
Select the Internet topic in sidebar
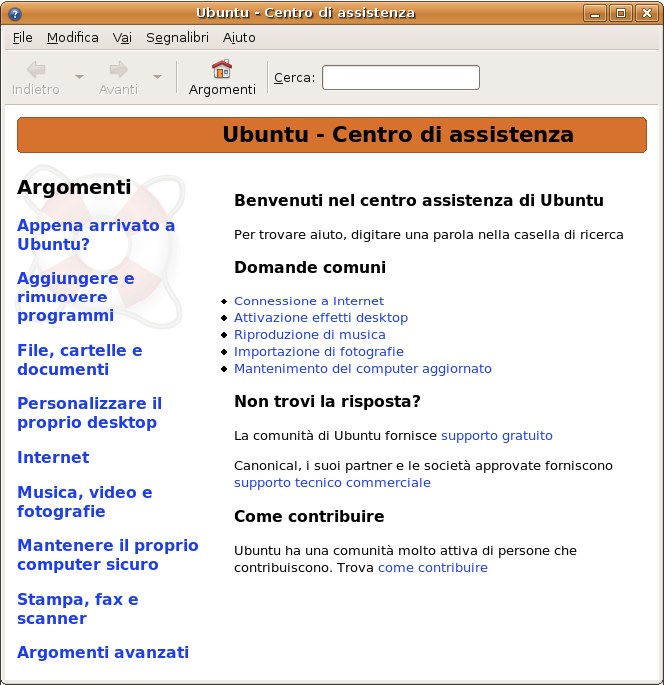53,457
